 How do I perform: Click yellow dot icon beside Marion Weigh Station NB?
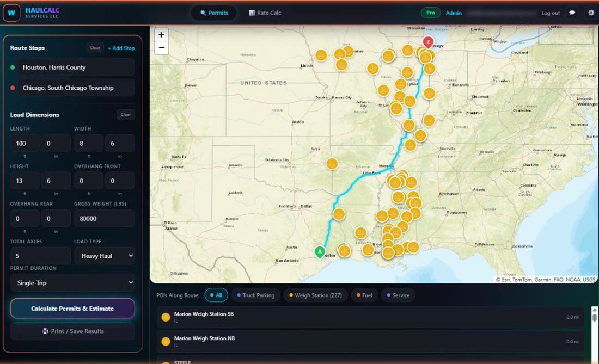point(166,342)
